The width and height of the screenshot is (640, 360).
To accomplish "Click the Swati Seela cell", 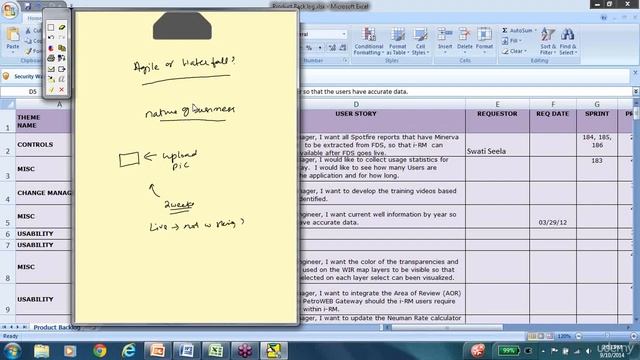I will coord(497,144).
